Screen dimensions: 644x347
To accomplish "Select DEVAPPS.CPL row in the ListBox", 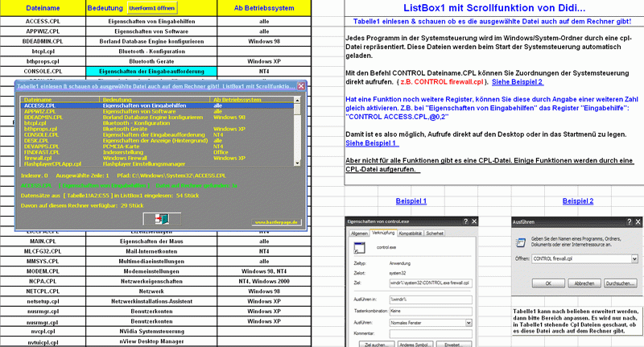I will click(157, 147).
